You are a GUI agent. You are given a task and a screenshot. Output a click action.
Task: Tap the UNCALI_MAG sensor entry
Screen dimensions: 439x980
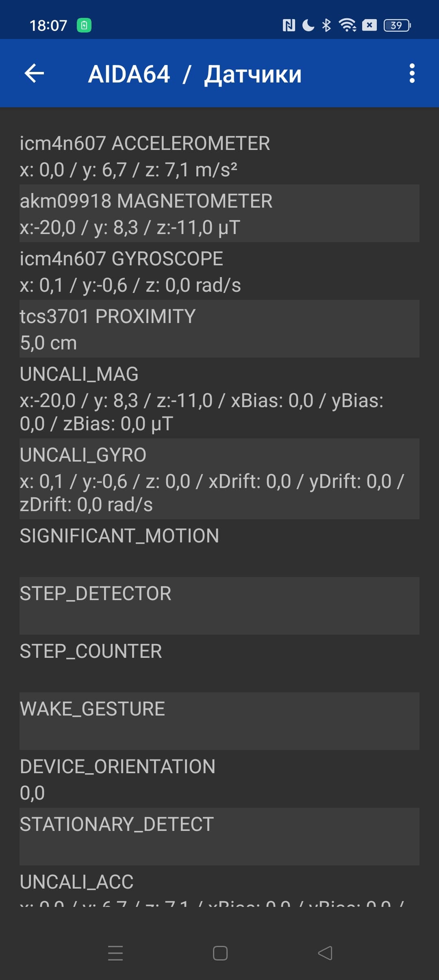click(219, 398)
